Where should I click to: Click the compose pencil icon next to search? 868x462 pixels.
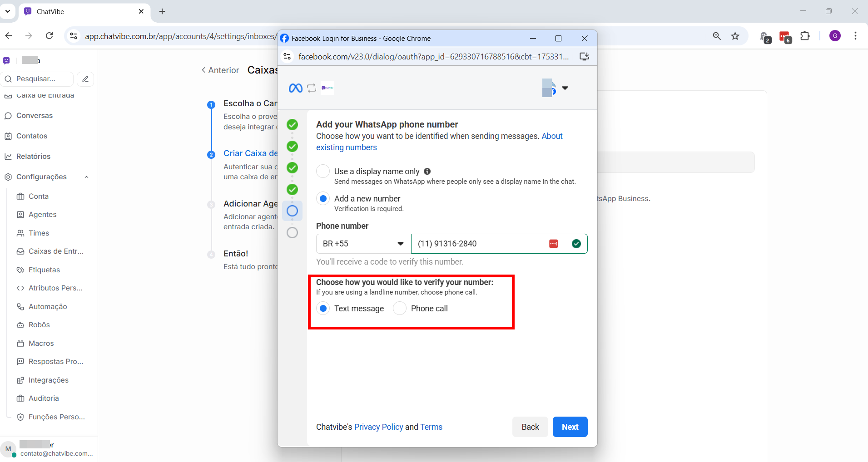(x=85, y=79)
